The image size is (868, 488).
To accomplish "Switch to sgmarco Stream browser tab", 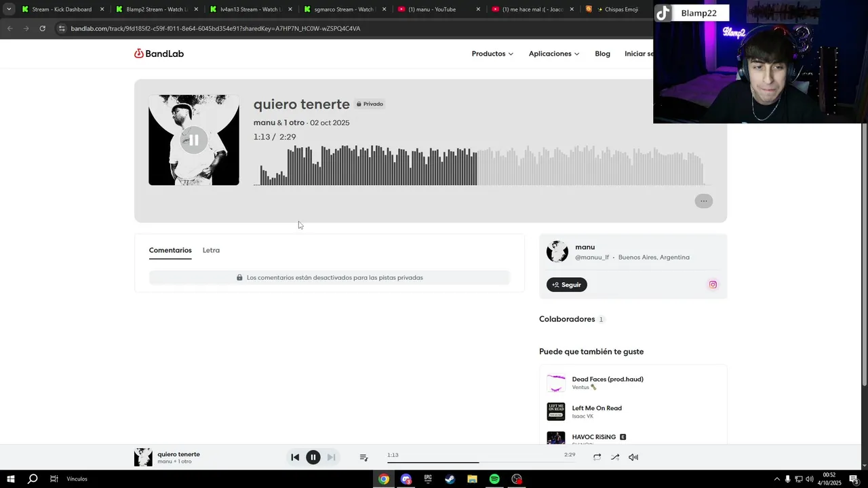I will point(344,9).
